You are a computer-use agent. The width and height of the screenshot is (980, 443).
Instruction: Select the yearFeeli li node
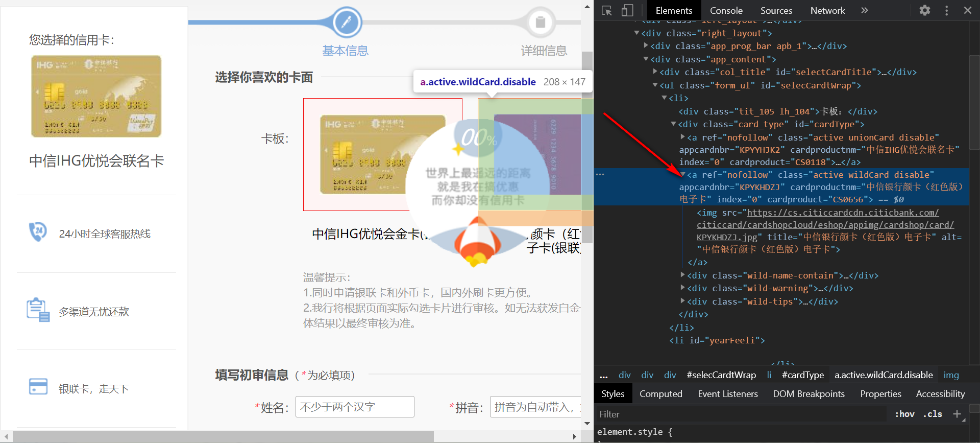717,340
